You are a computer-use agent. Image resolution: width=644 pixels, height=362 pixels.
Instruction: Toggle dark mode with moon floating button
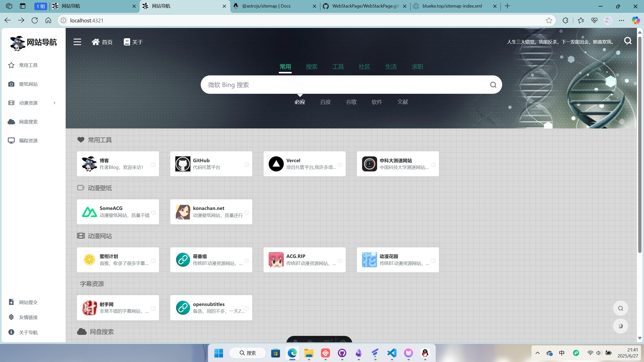click(620, 326)
